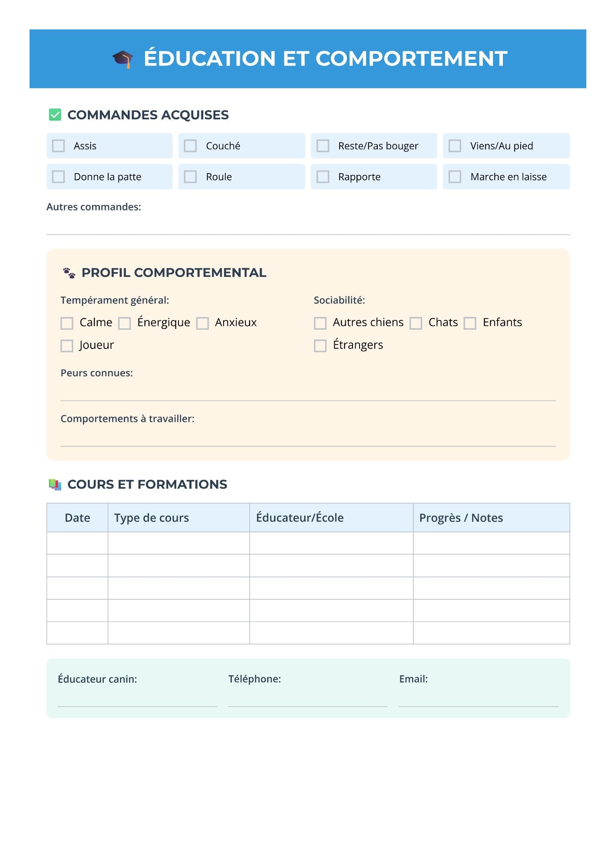Image resolution: width=614 pixels, height=868 pixels.
Task: Toggle the Autres chiens sociability checkbox
Action: tap(320, 323)
